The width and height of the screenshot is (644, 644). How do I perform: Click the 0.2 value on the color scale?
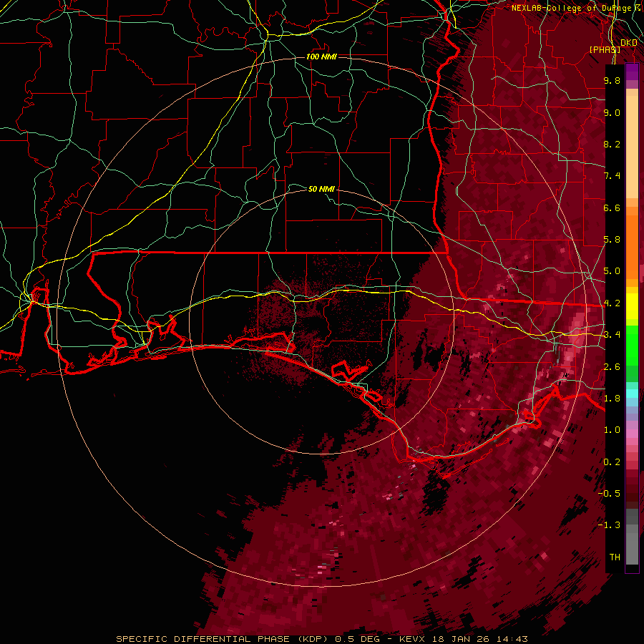click(x=612, y=462)
